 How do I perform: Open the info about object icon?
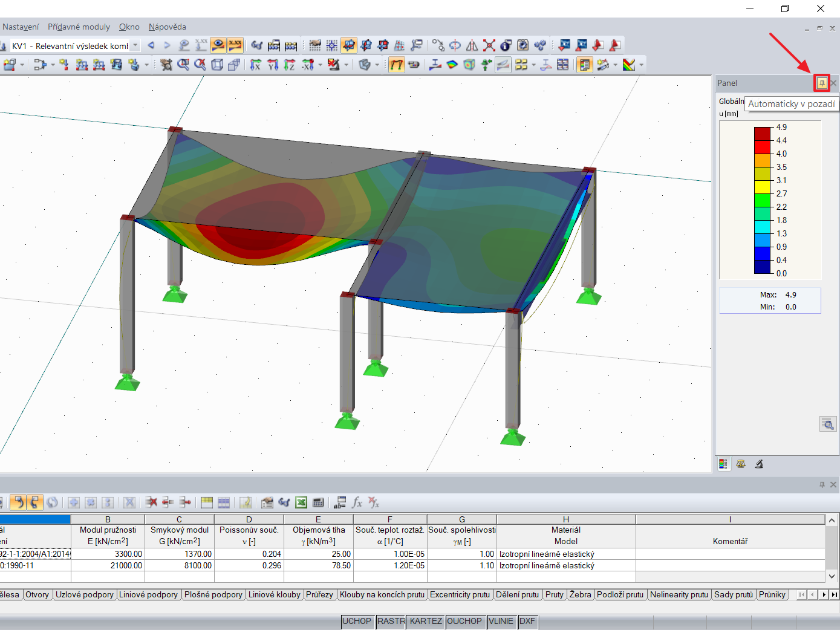506,45
